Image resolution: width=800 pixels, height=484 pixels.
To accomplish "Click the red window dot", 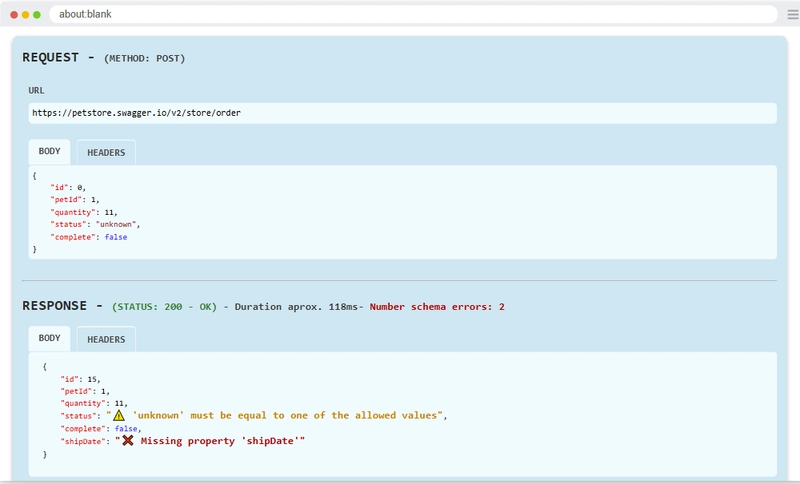I will (x=14, y=15).
